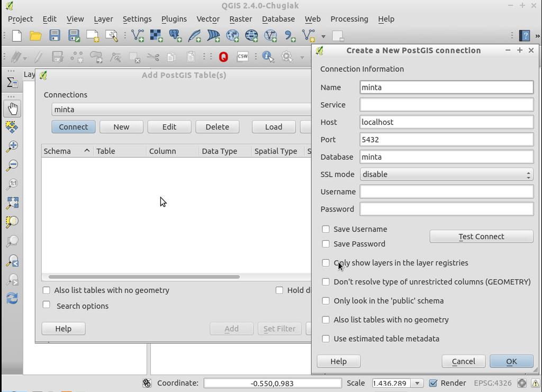Image resolution: width=542 pixels, height=392 pixels.
Task: Select the Zoom Out magnifier tool
Action: 12,165
